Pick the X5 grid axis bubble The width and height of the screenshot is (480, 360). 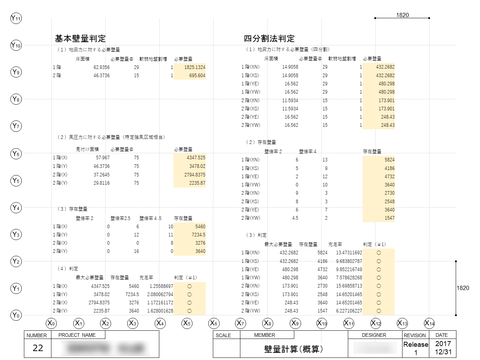187,323
